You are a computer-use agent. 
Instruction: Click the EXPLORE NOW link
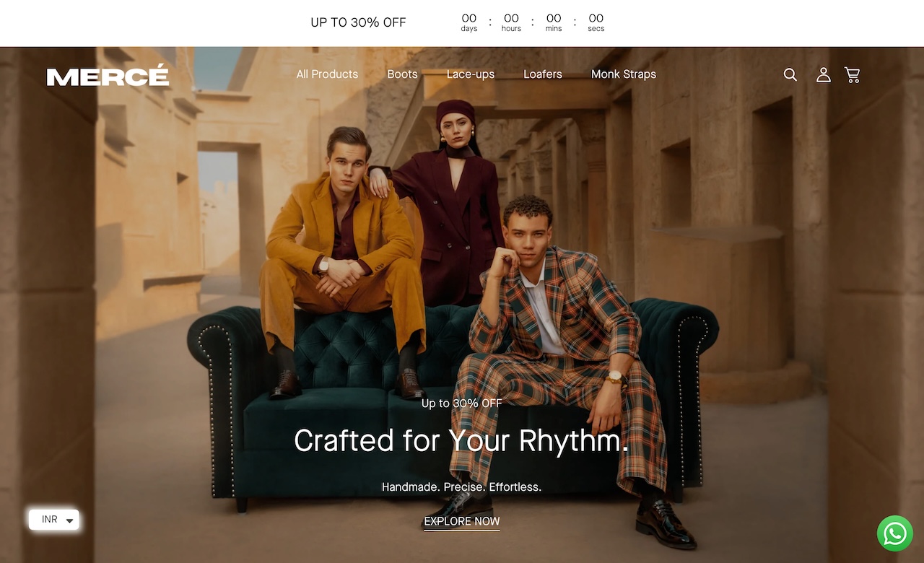[462, 521]
